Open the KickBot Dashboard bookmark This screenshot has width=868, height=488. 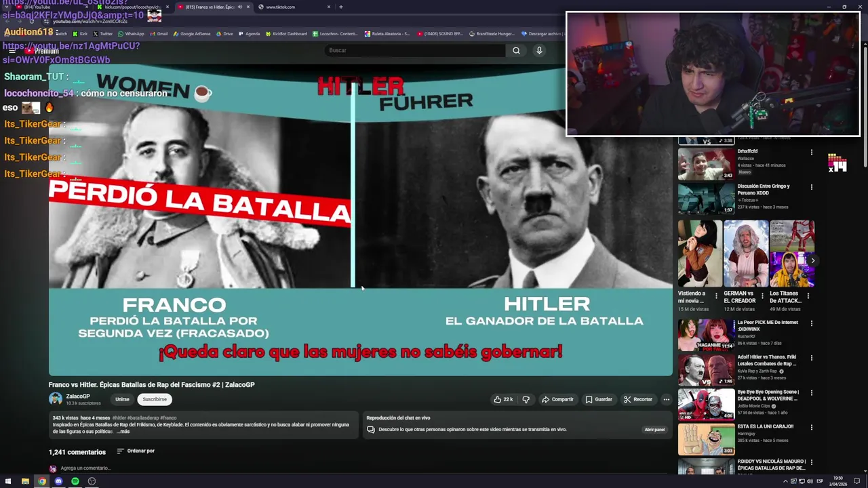click(x=287, y=34)
